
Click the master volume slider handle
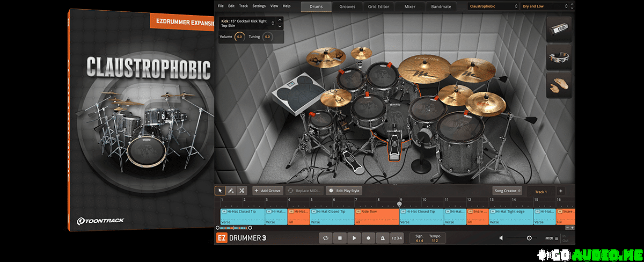tap(529, 238)
